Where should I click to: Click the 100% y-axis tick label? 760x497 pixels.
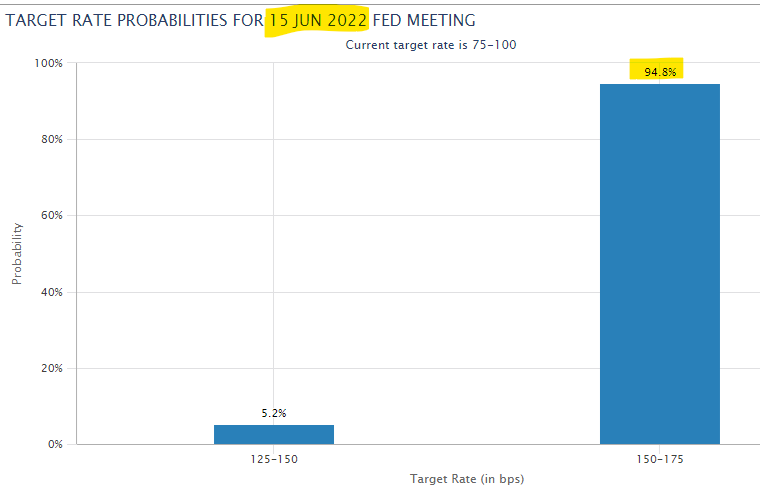(x=49, y=63)
